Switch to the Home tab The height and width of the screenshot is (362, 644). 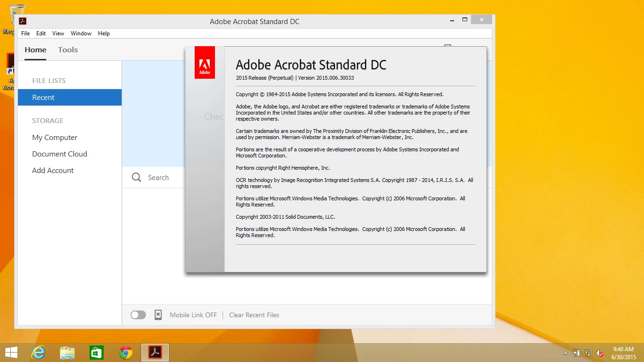(x=35, y=49)
